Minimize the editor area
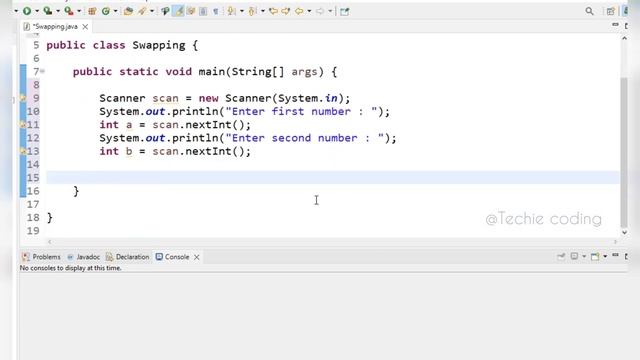This screenshot has width=640, height=360. tap(615, 25)
